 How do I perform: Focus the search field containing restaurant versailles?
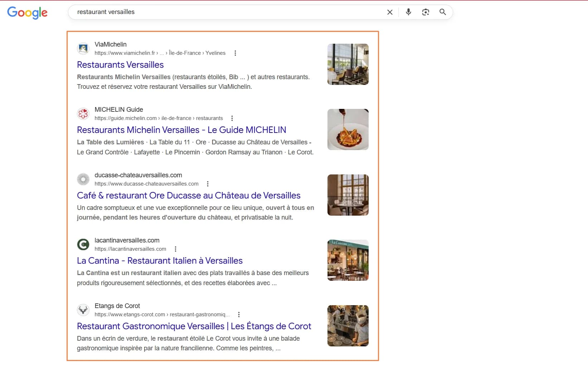click(229, 12)
